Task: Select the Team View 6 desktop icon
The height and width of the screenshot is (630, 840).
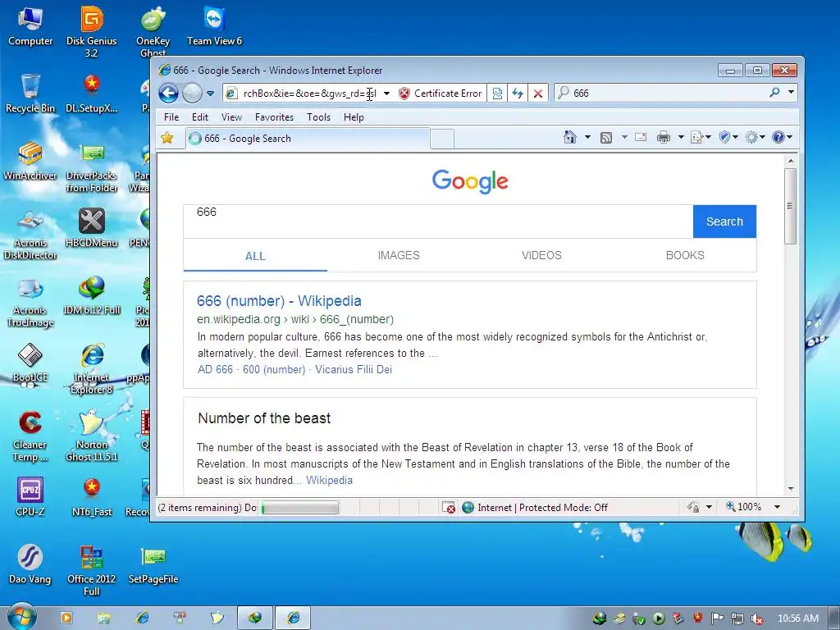Action: coord(214,27)
